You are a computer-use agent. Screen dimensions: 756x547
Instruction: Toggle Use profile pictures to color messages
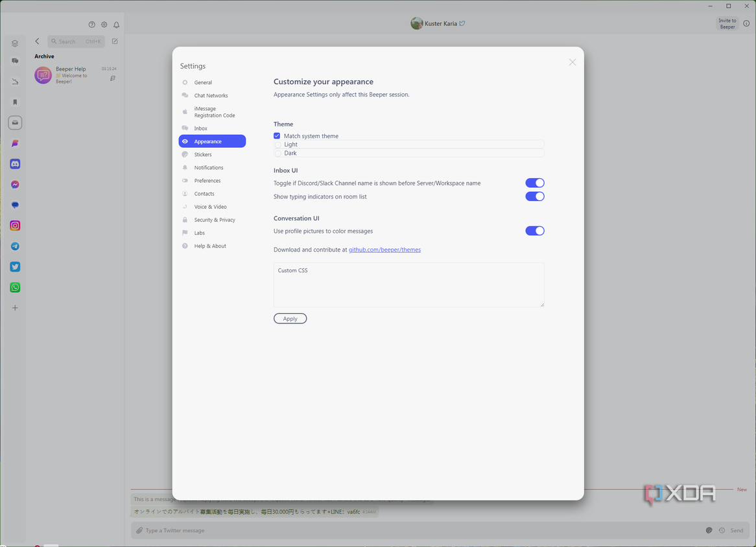(535, 231)
